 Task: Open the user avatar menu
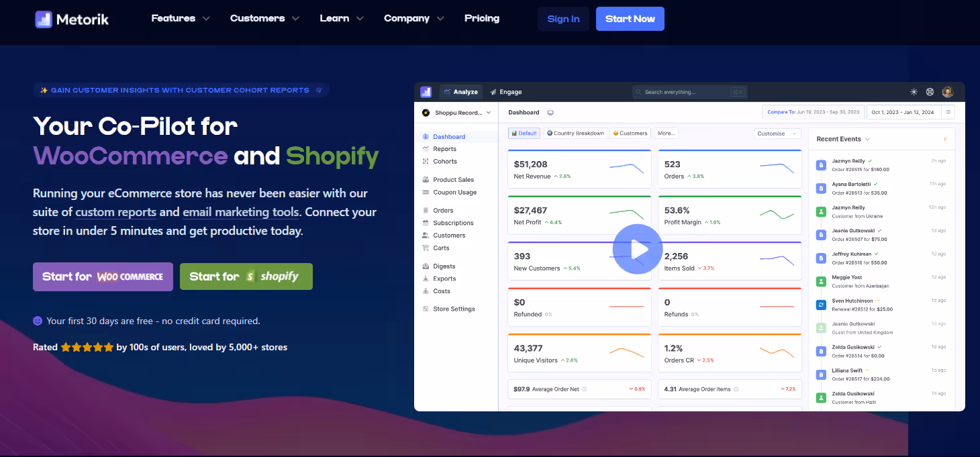point(947,92)
